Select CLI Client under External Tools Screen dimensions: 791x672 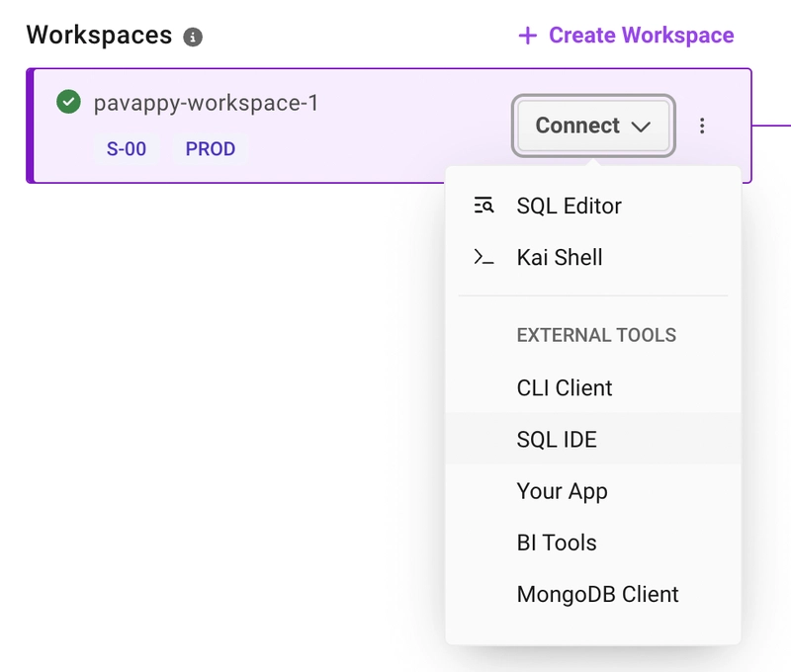coord(593,387)
